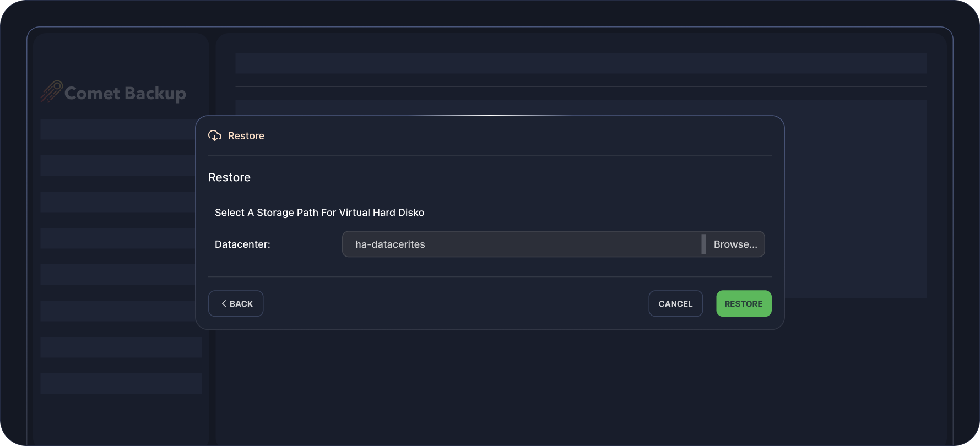Click the Comet Backup rocket logo icon
This screenshot has height=446, width=980.
(51, 91)
